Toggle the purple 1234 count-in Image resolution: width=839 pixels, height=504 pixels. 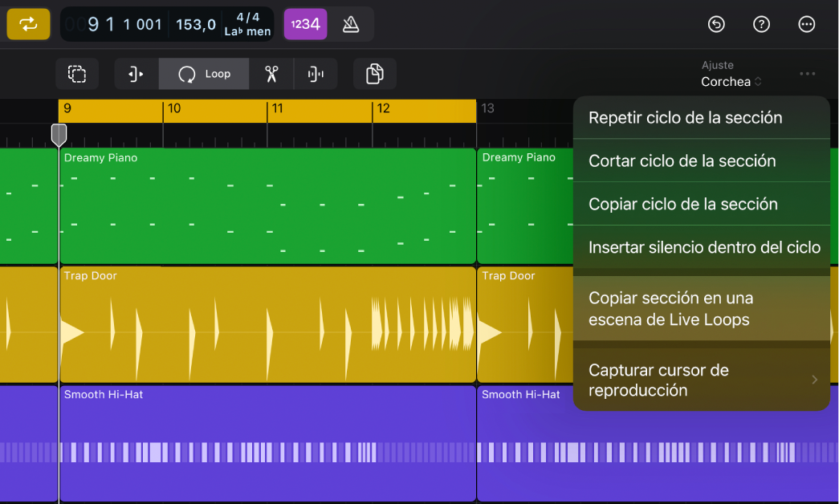point(305,24)
